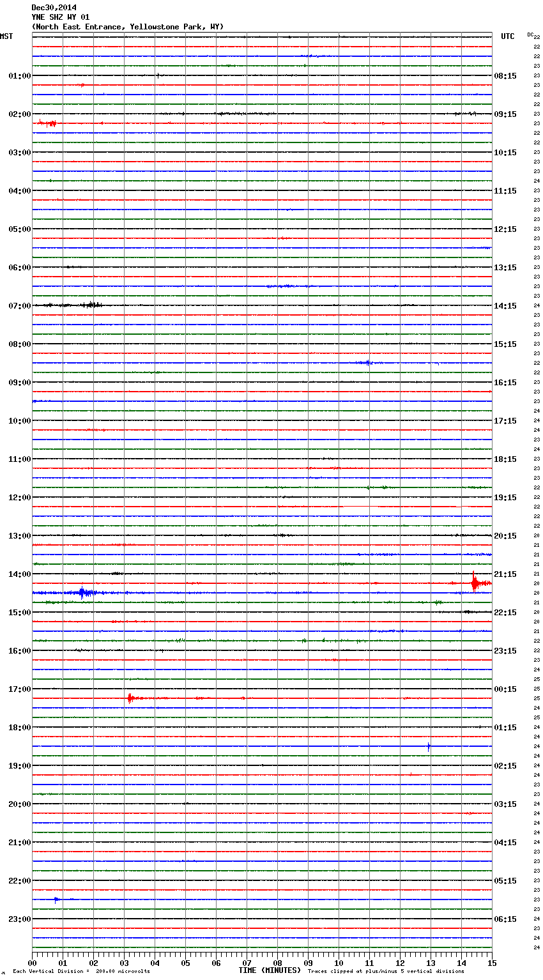
Task: Select the 23:00 MST row label
Action: [20, 919]
